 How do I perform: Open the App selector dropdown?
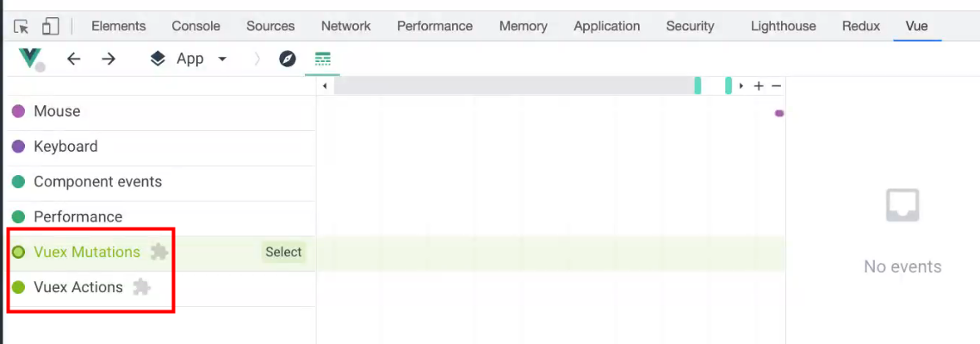coord(189,59)
